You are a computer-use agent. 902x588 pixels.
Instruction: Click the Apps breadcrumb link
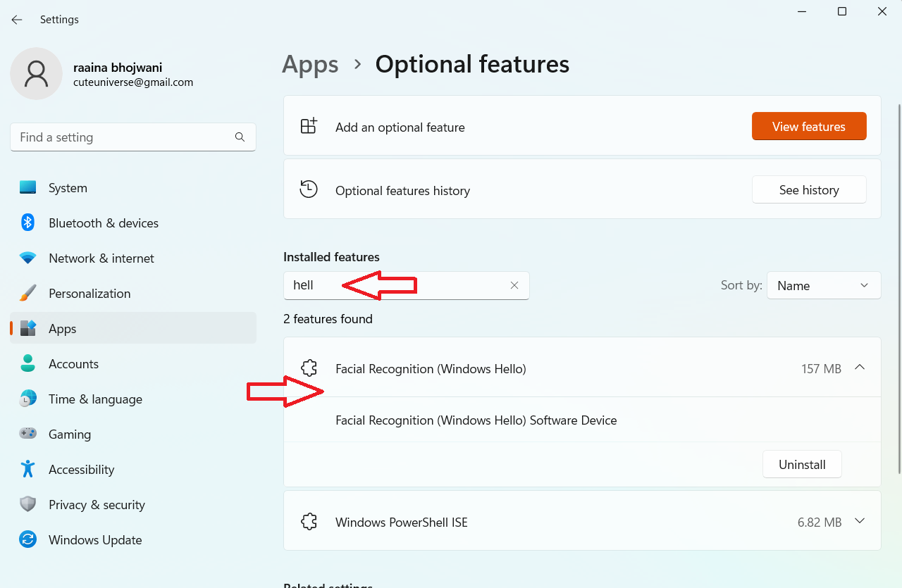(x=310, y=64)
